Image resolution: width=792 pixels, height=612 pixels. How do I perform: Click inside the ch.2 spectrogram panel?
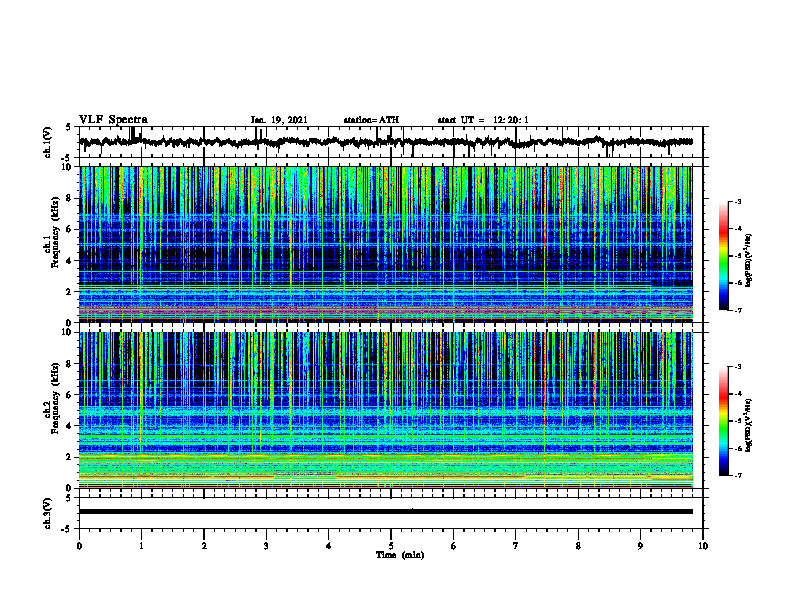click(x=385, y=410)
